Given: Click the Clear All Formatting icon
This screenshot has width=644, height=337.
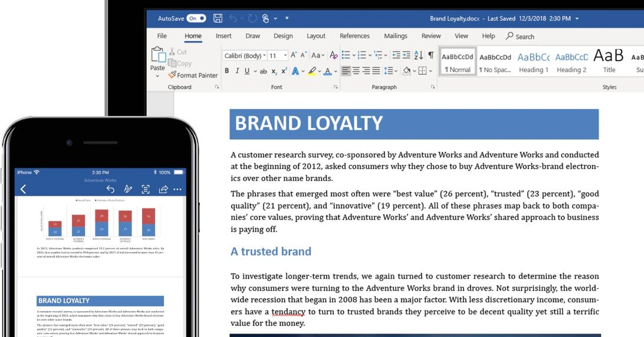Looking at the screenshot, I should [334, 55].
